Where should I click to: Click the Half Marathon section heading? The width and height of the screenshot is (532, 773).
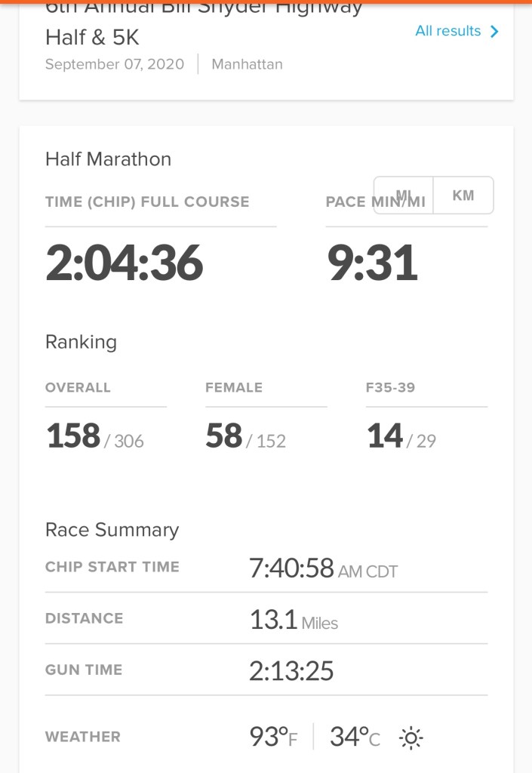[x=108, y=159]
